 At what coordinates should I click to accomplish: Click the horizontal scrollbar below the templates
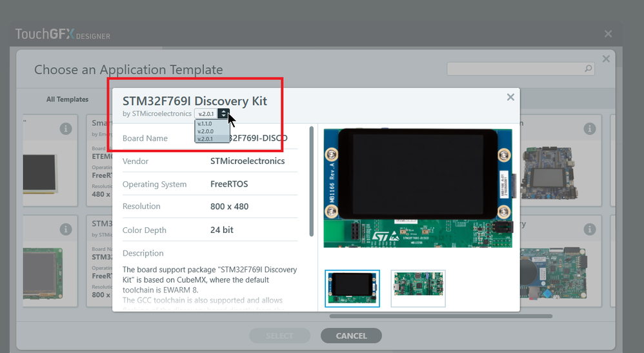(441, 316)
